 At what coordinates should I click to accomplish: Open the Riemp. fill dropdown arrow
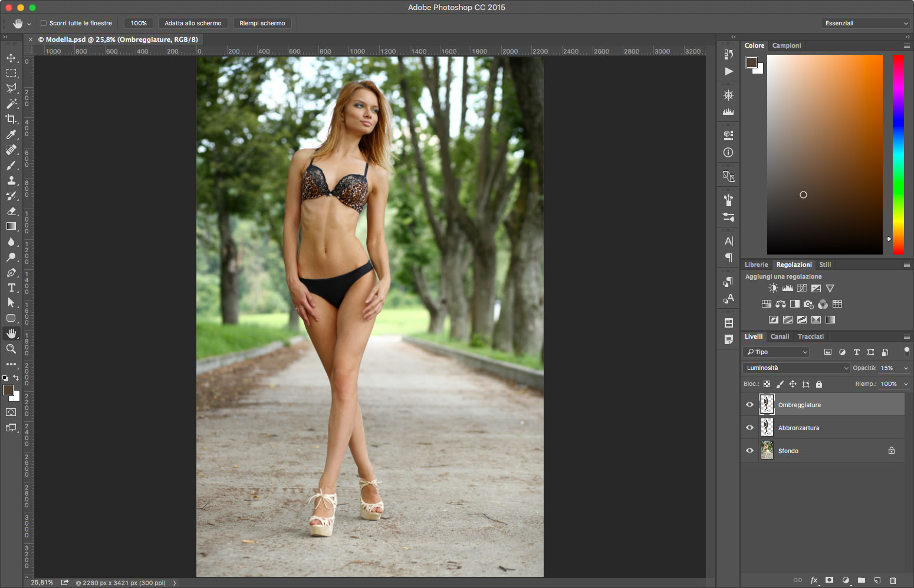[906, 384]
